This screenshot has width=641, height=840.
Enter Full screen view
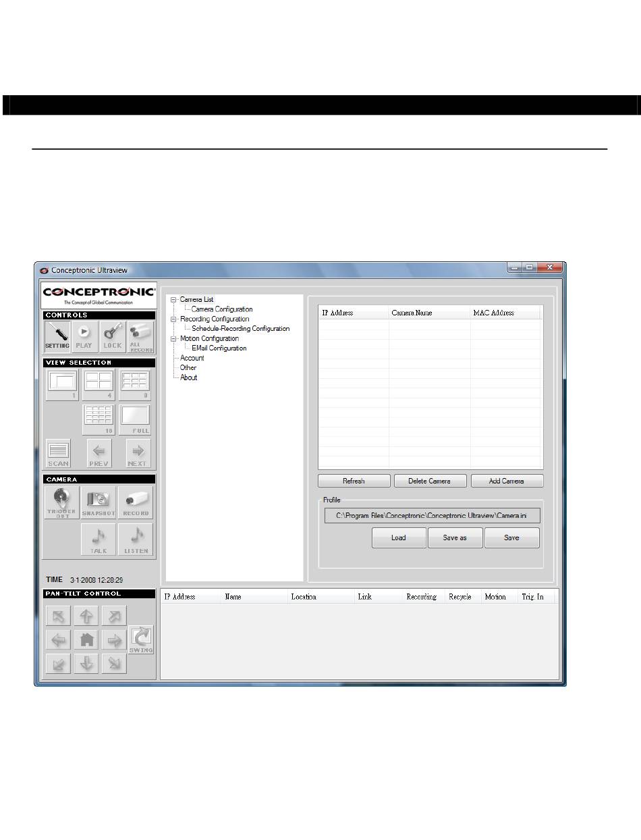(134, 419)
